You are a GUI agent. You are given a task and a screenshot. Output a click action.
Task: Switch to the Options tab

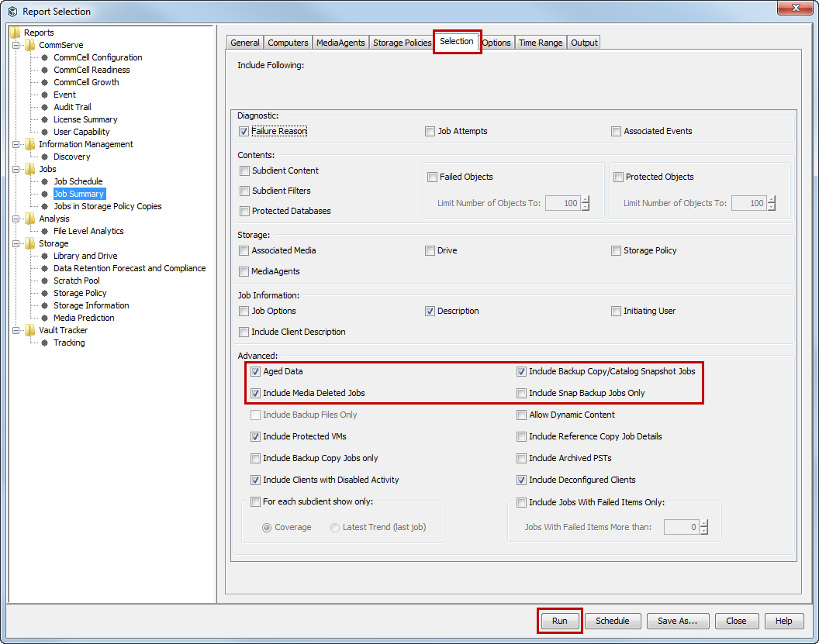click(496, 43)
